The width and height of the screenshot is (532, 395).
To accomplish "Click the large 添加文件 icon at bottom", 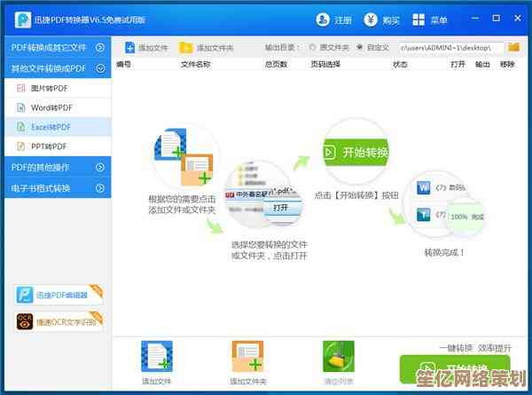I will (156, 357).
